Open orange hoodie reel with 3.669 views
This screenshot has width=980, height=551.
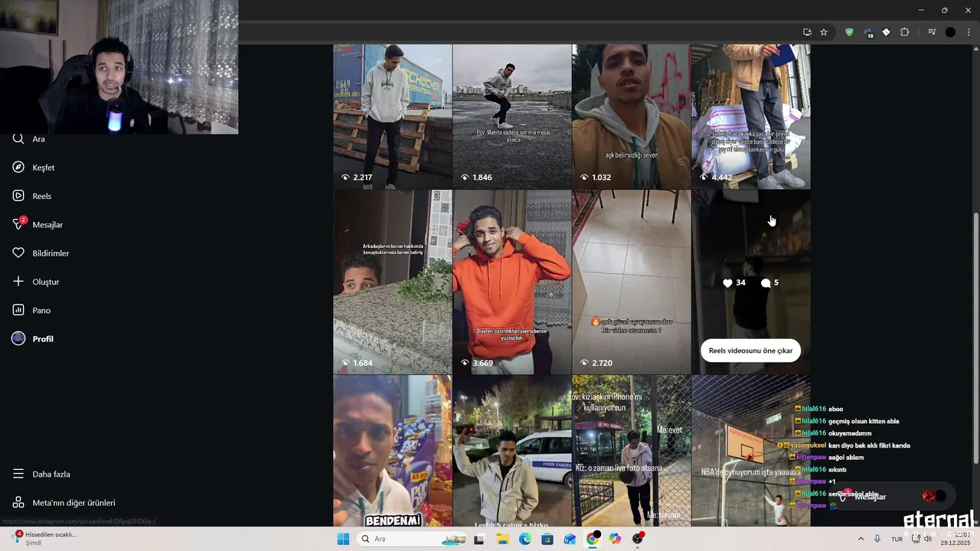511,282
